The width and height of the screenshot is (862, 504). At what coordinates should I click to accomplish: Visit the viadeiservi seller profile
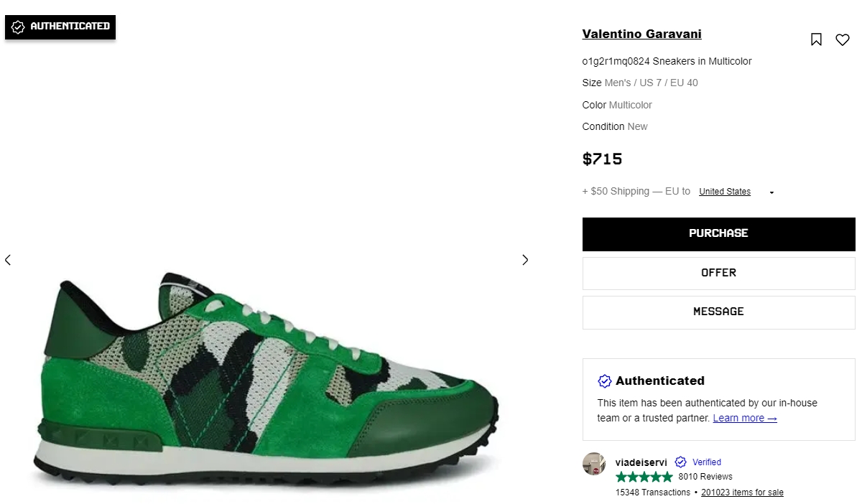(641, 462)
